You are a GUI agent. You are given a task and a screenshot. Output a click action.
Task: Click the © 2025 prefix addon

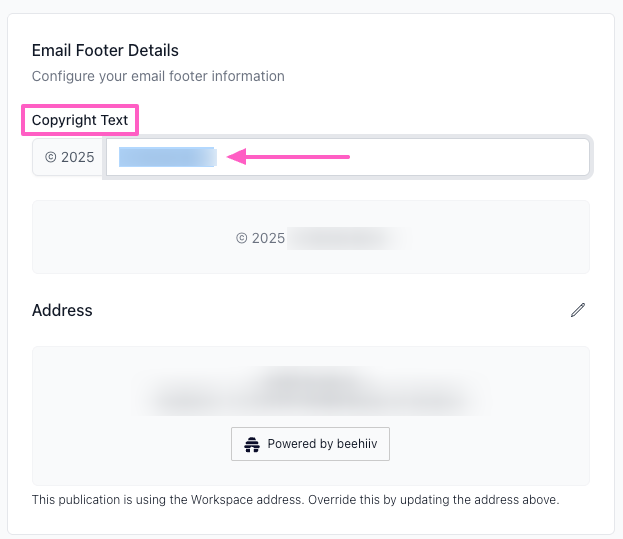click(69, 157)
